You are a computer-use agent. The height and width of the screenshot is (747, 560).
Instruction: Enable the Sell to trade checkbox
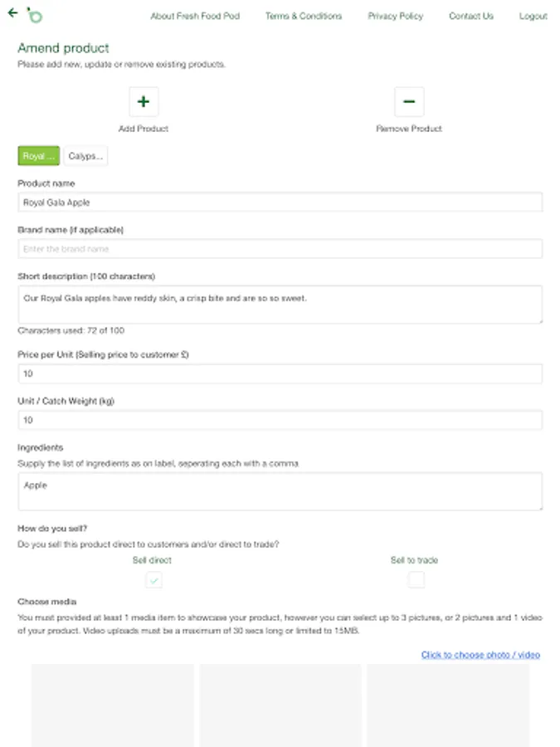point(416,580)
